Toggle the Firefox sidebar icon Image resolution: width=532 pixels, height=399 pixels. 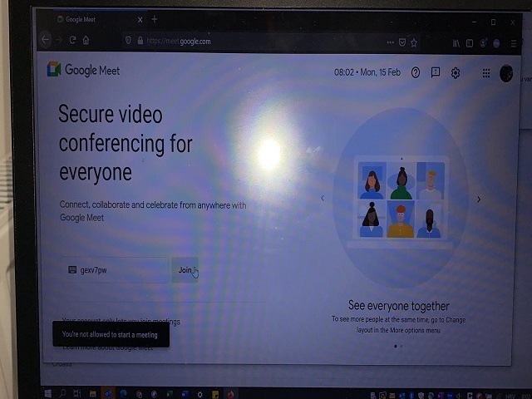point(470,43)
